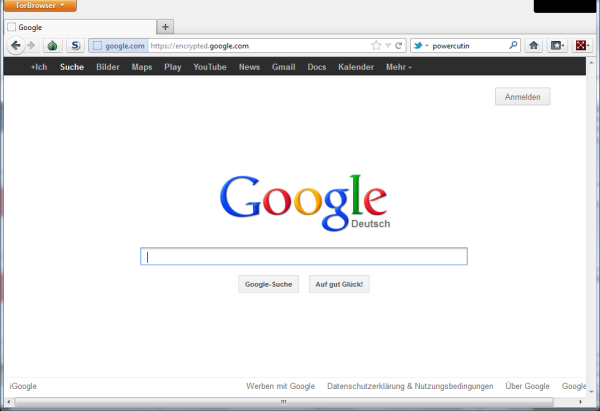Image resolution: width=600 pixels, height=411 pixels.
Task: Click the NoScript S icon
Action: point(75,46)
